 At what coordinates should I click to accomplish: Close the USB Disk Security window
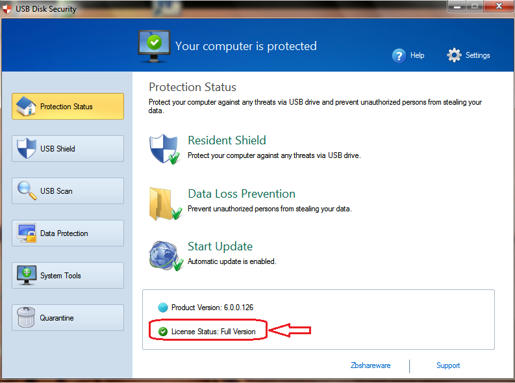point(499,6)
